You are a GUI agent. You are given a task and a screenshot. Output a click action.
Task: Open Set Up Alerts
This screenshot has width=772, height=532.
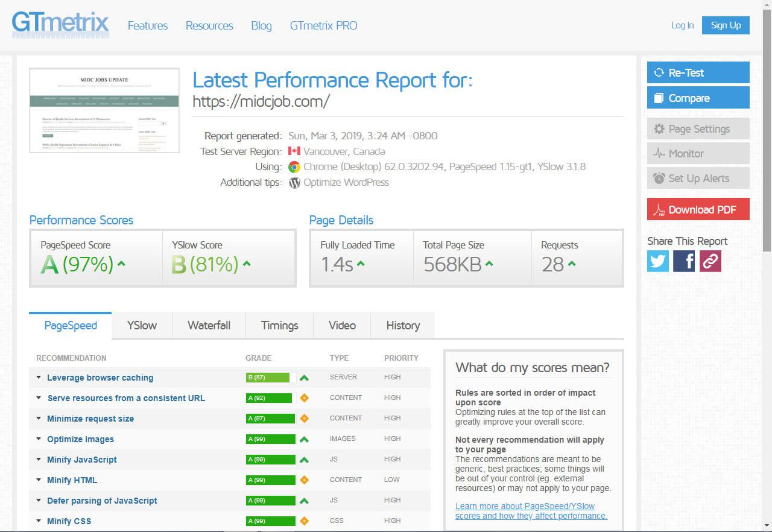tap(698, 178)
